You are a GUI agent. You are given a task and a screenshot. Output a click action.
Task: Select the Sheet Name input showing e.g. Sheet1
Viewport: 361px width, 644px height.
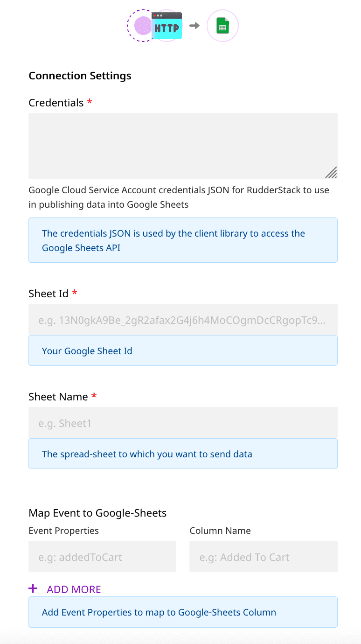click(183, 423)
